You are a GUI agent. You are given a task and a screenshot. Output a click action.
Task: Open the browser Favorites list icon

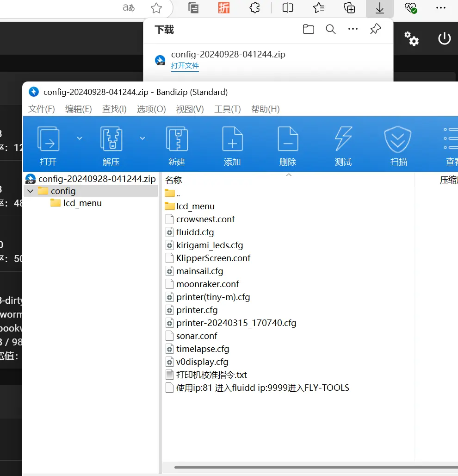coord(319,8)
